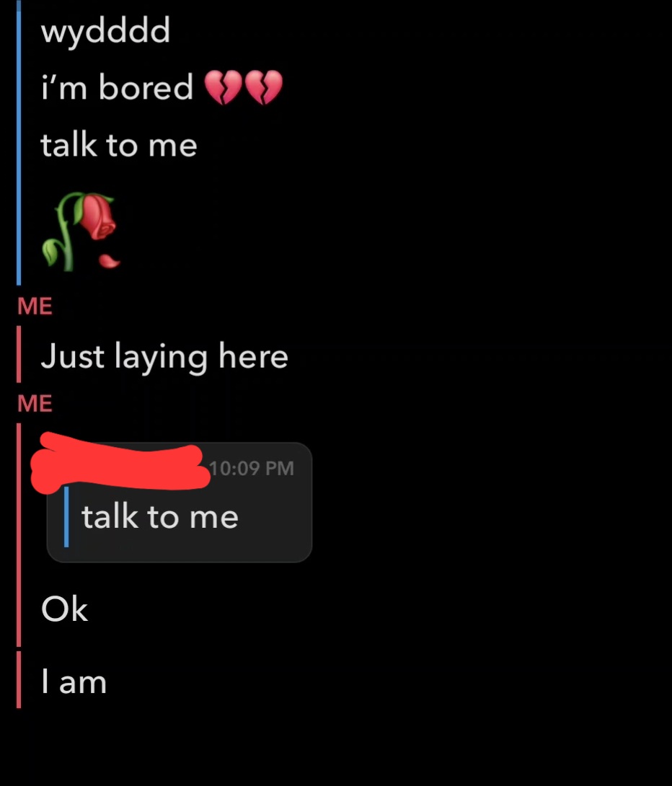The image size is (672, 786).
Task: Tap the first broken heart emoji
Action: coord(223,87)
